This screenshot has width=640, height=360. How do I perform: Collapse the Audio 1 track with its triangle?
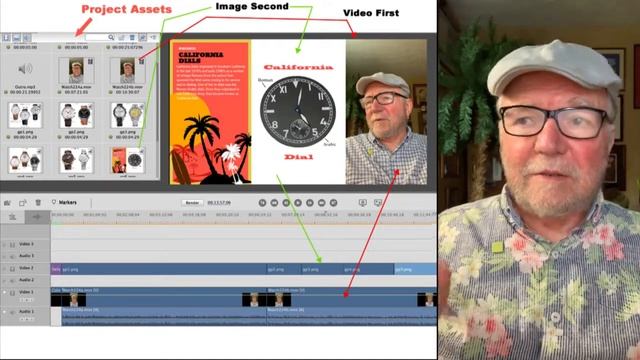[x=5, y=312]
